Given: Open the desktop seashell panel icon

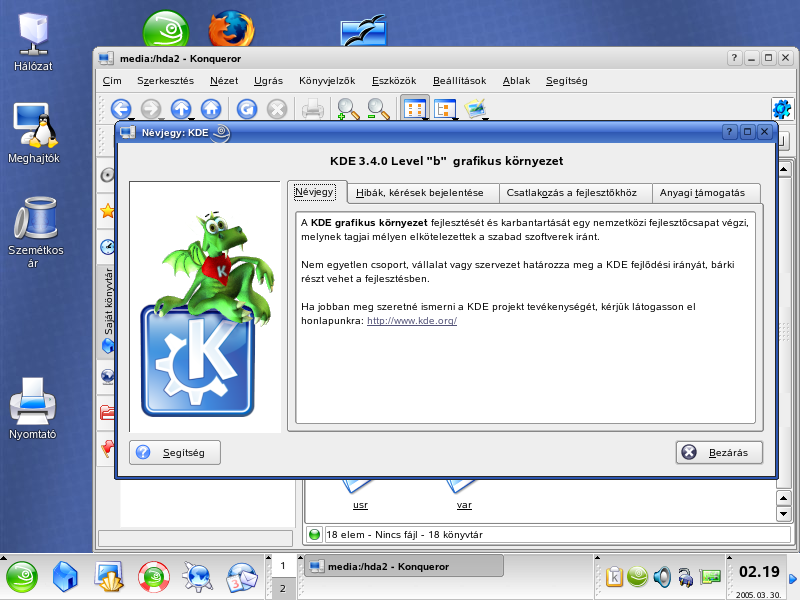Looking at the screenshot, I should pyautogui.click(x=109, y=577).
